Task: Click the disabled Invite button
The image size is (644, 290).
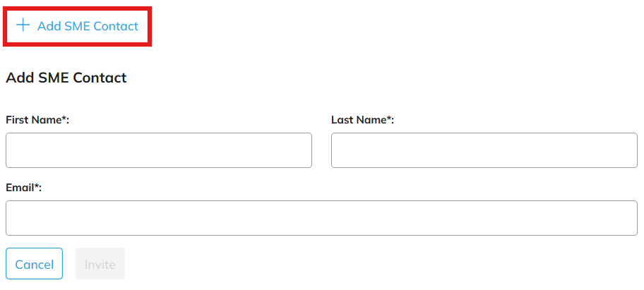Action: [100, 264]
